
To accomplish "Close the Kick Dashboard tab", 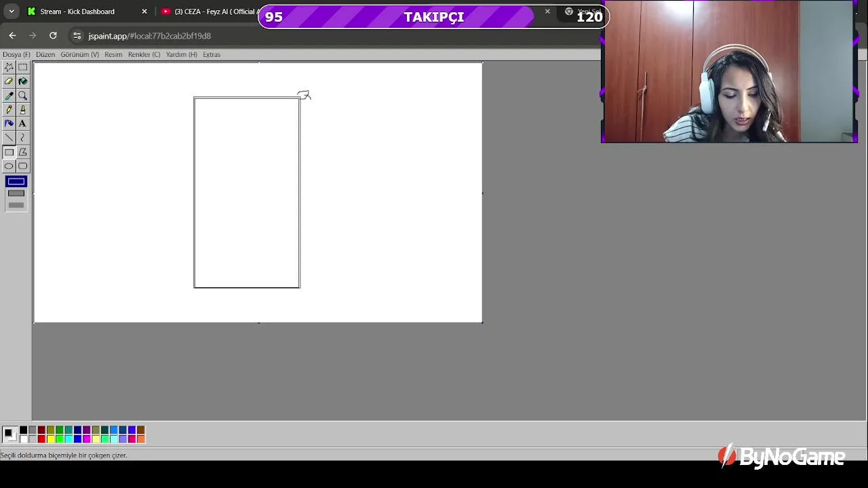I will [x=144, y=12].
